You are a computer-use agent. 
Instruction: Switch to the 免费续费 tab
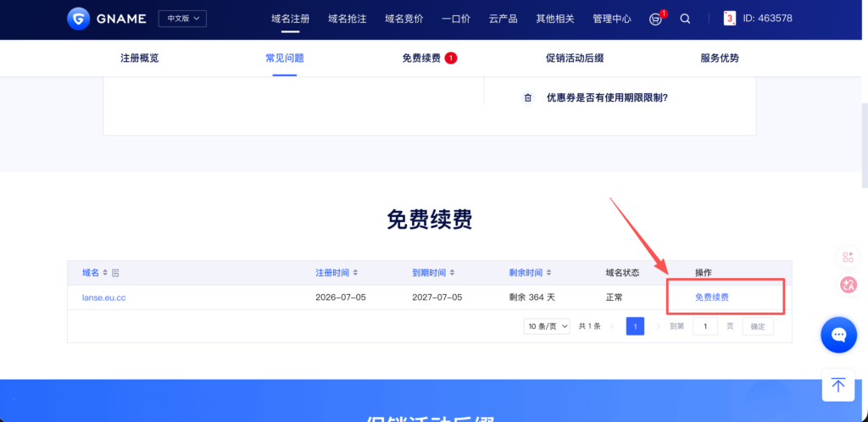(421, 58)
